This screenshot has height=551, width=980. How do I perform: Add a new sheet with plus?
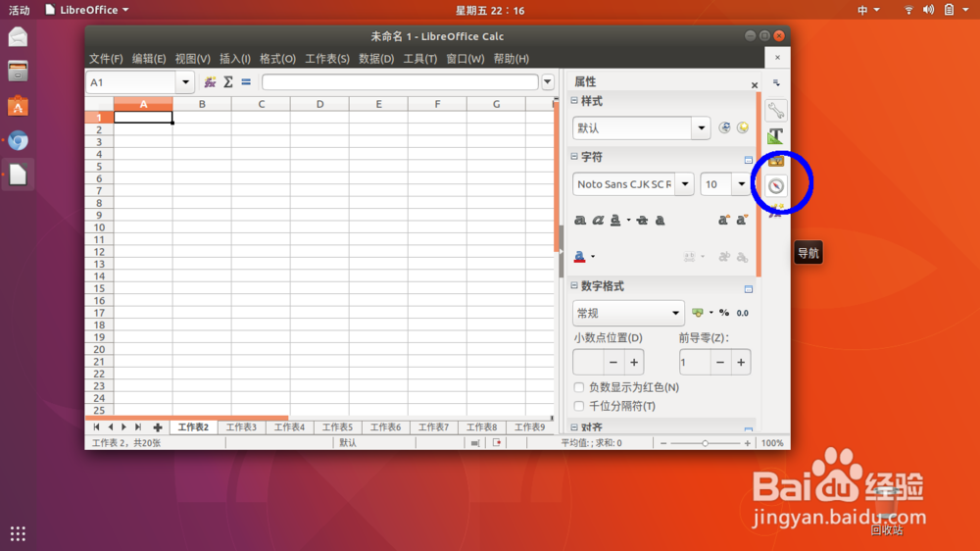point(158,427)
